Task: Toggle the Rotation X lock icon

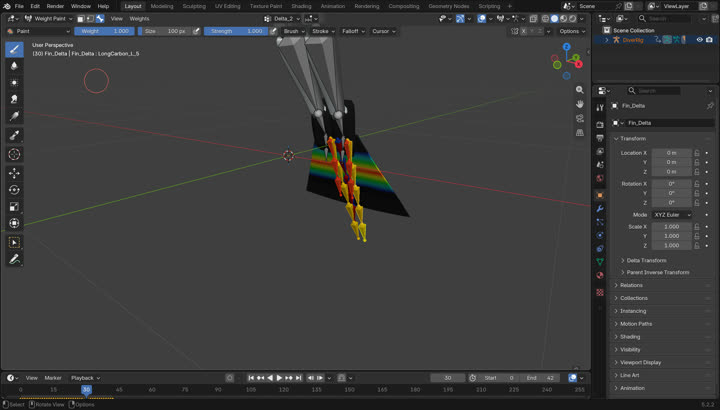Action: [697, 184]
